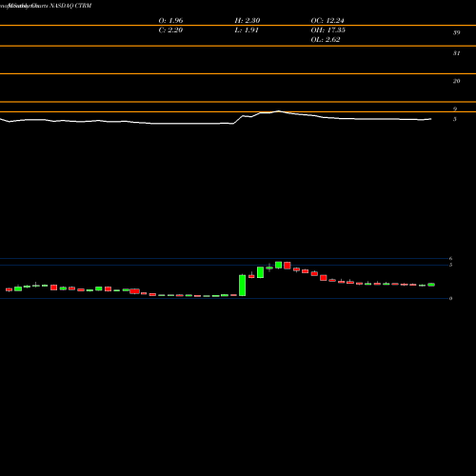
Task: Click the 9 price axis label
Action: 455,109
